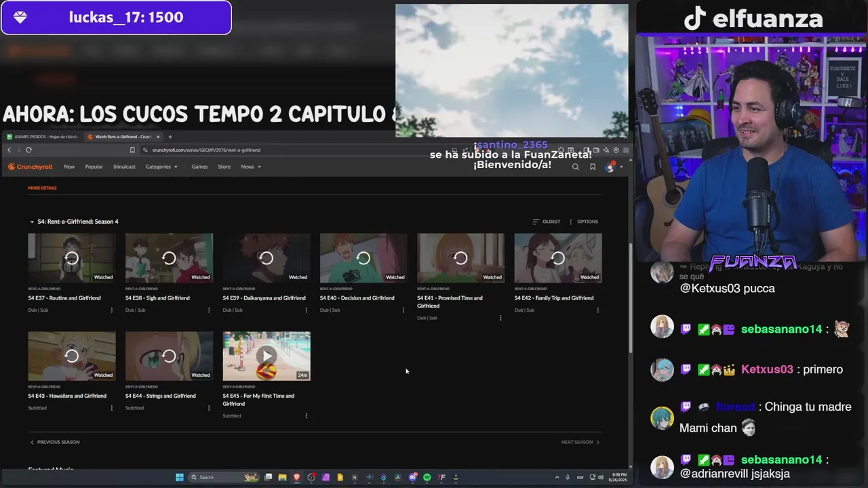Screen dimensions: 868x488
Task: Click the address bar bookmark icon
Action: coord(132,150)
